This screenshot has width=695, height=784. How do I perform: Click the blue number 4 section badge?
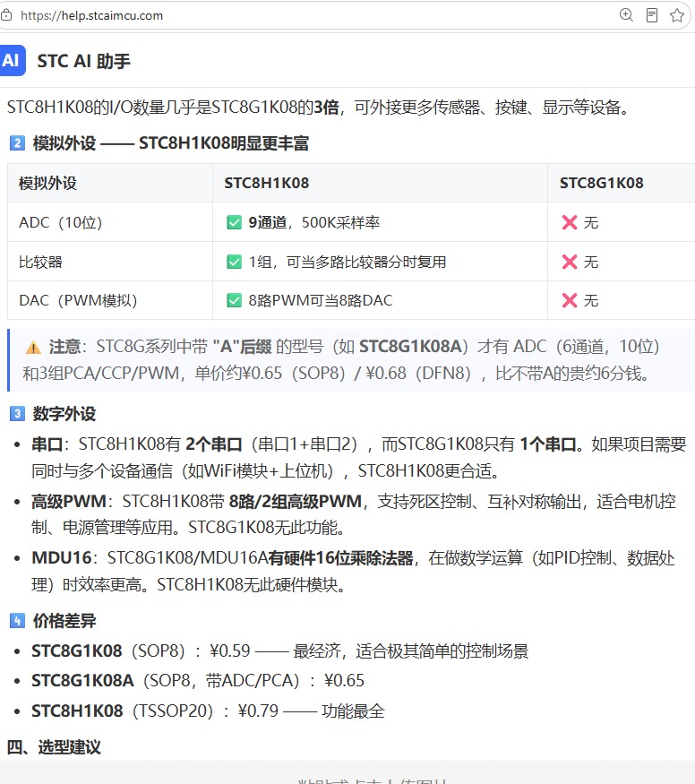(17, 621)
